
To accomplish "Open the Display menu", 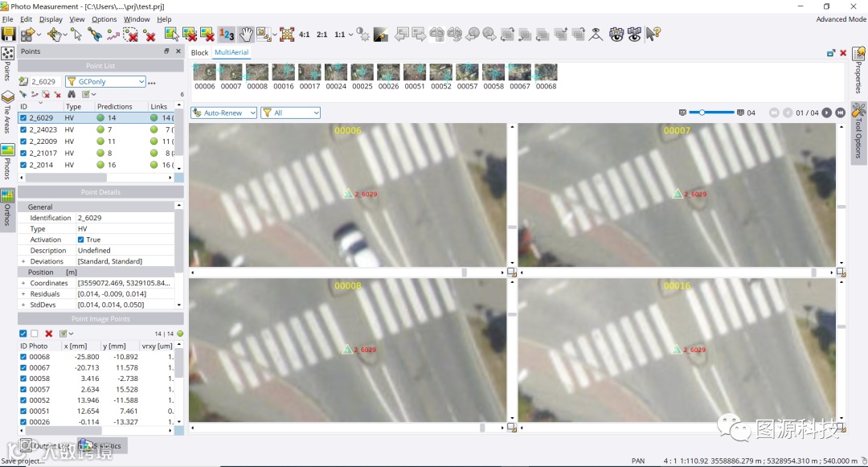I will (x=51, y=18).
